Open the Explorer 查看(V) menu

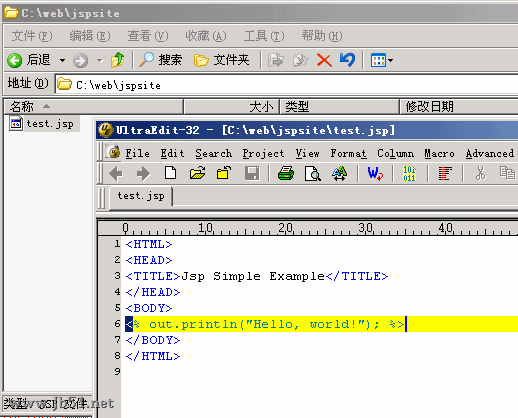(x=148, y=36)
